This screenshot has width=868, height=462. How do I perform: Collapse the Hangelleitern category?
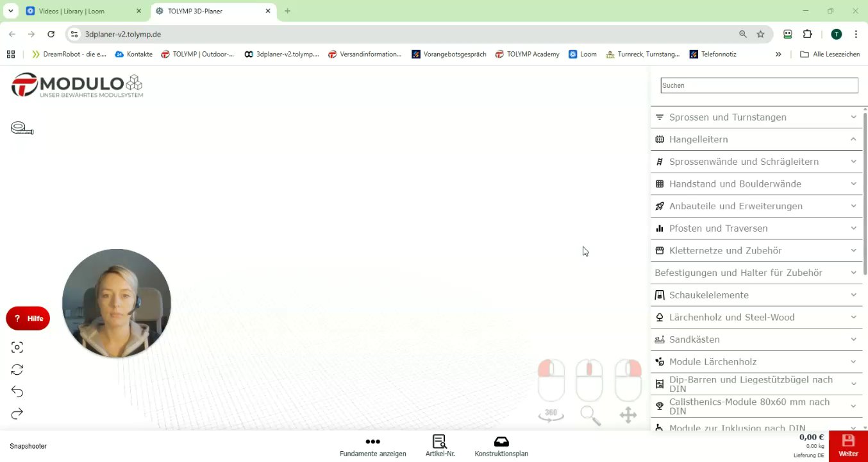pos(756,139)
